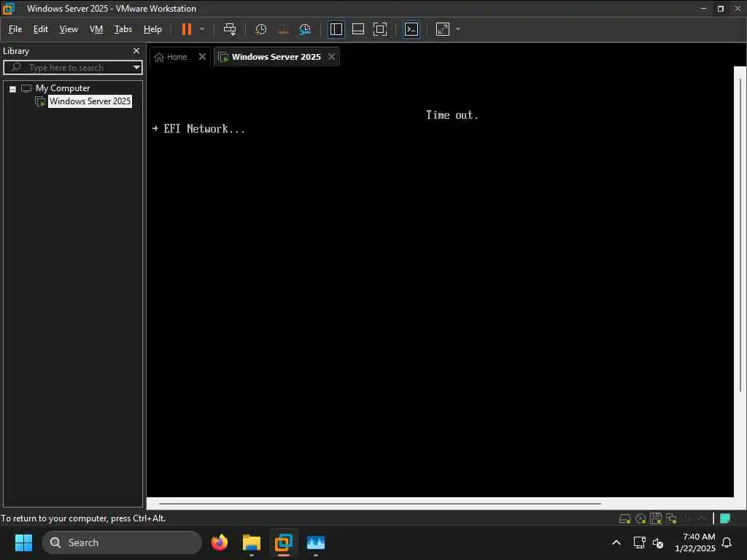Close the Library panel
Viewport: 747px width, 560px height.
136,50
